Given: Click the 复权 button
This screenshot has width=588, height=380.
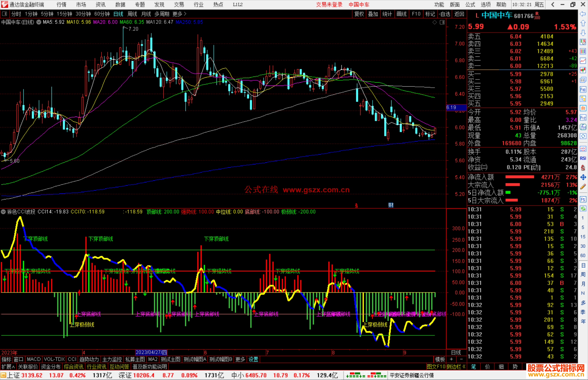Looking at the screenshot, I should click(359, 14).
